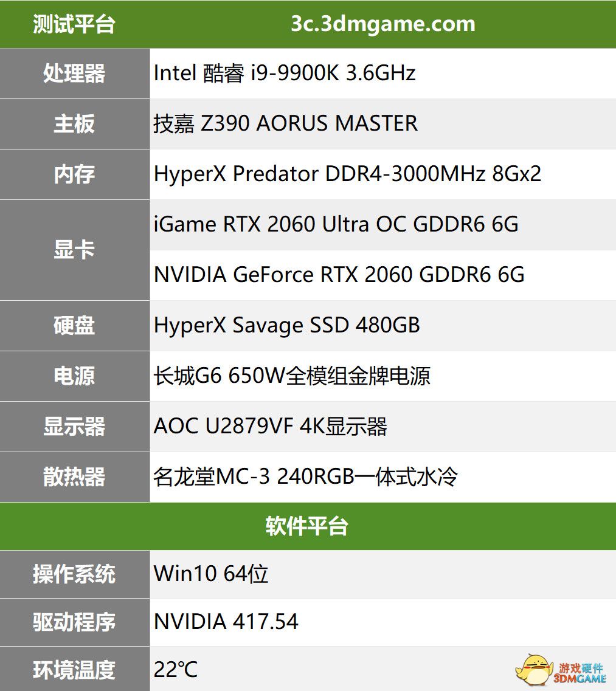Viewport: 616px width, 691px height.
Task: Click the 长城G6 650W全模组金牌电源 value
Action: pyautogui.click(x=291, y=376)
